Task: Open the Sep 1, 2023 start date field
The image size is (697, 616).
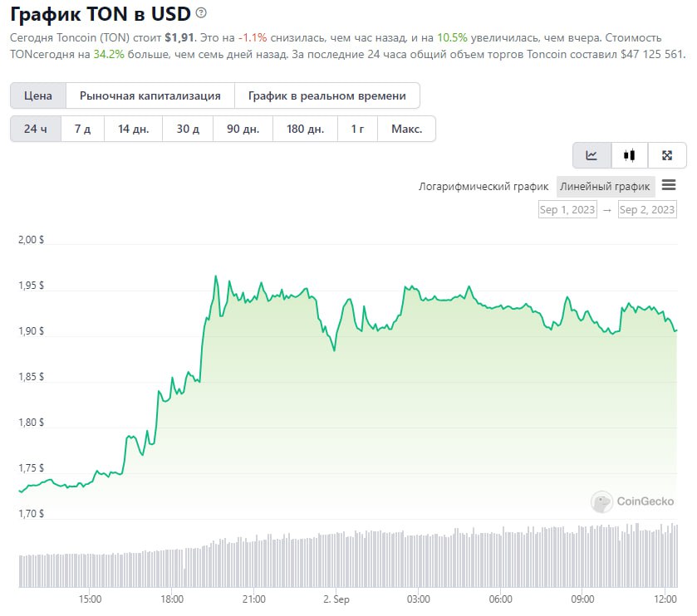Action: [x=567, y=210]
